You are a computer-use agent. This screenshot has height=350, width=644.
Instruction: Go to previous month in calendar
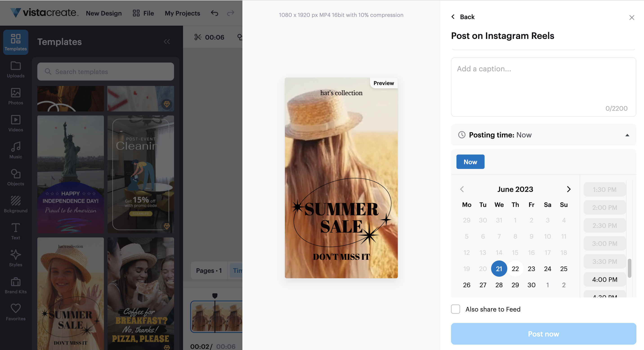[462, 189]
